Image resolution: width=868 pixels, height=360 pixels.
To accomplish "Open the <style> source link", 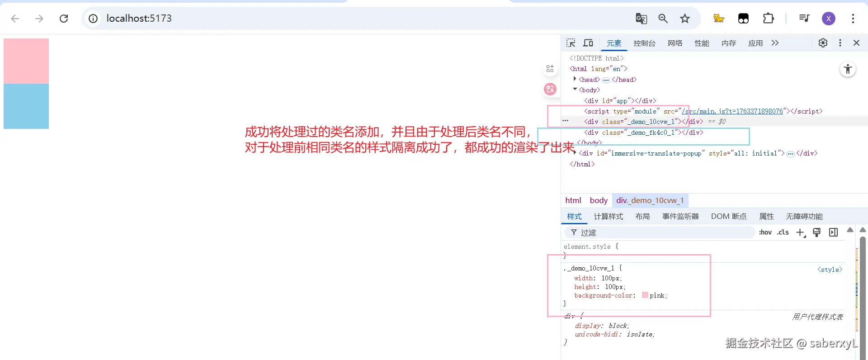I will [830, 270].
